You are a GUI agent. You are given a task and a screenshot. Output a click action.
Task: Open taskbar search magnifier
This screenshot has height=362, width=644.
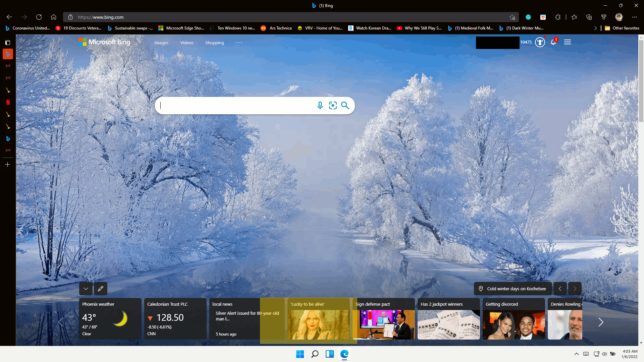coord(315,354)
